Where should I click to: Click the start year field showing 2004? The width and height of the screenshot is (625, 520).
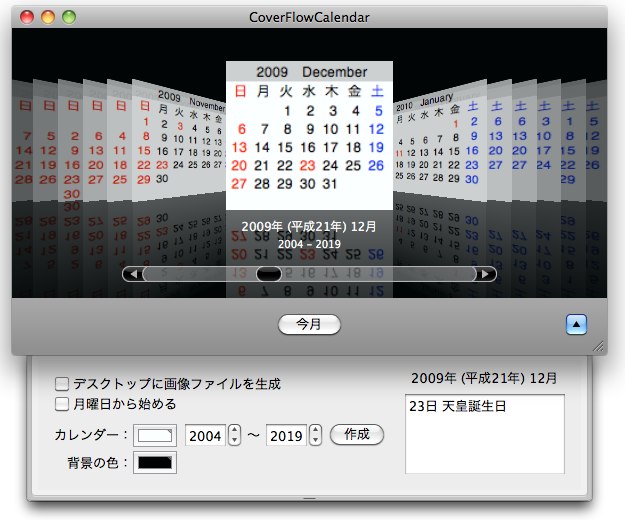click(205, 436)
